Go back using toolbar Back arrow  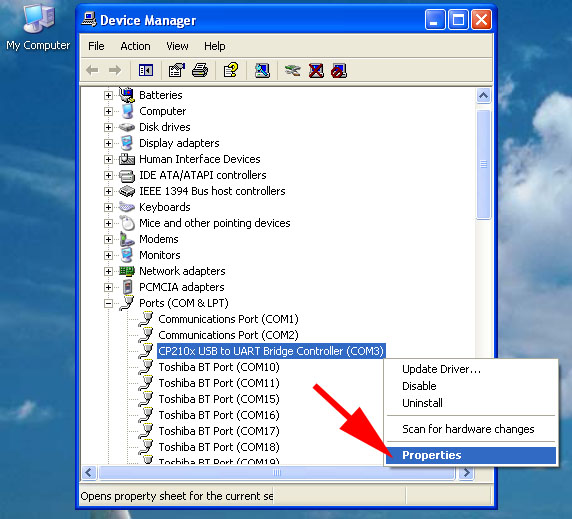(x=92, y=70)
